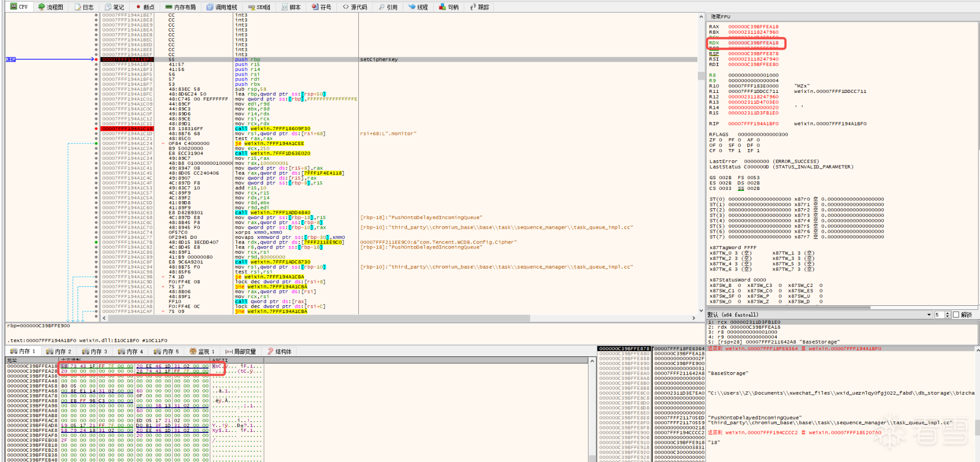Show the 监视 1 watch panel
Viewport: 980px width, 462px height.
(x=202, y=351)
